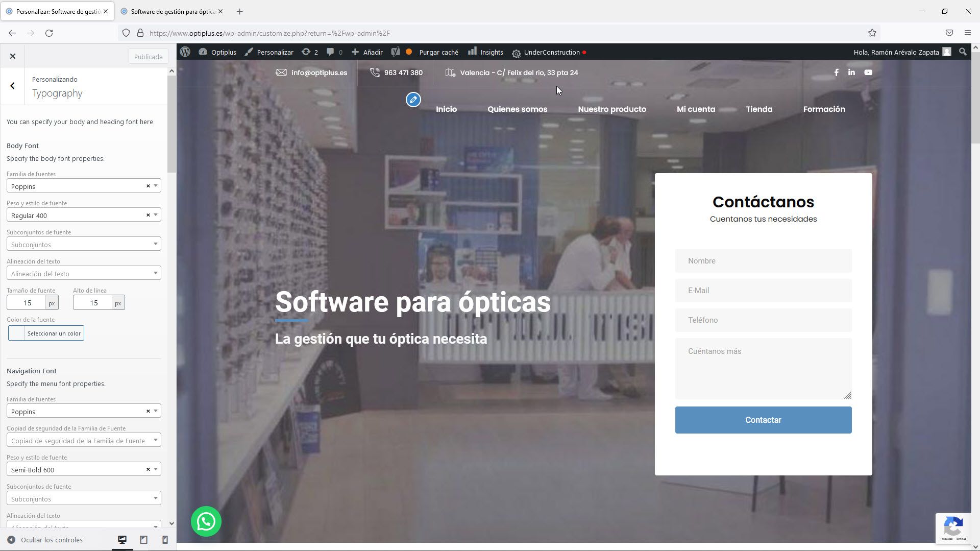Click the Nuestro producto menu item
The image size is (980, 551).
click(612, 109)
